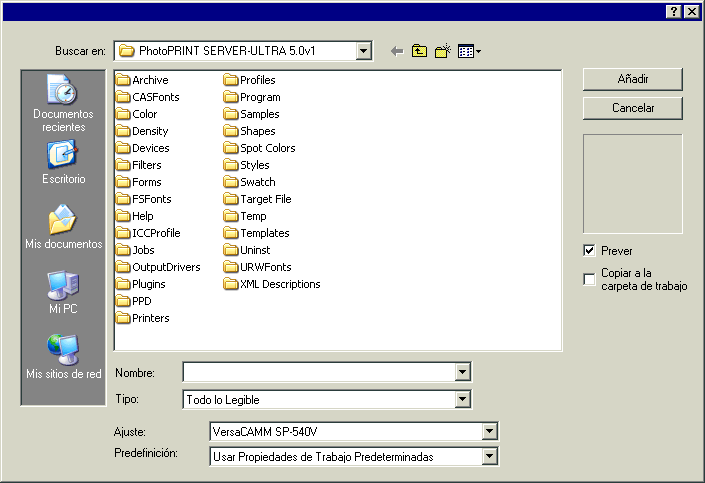The width and height of the screenshot is (705, 483).
Task: Select the ICCProfile folder
Action: tap(148, 233)
